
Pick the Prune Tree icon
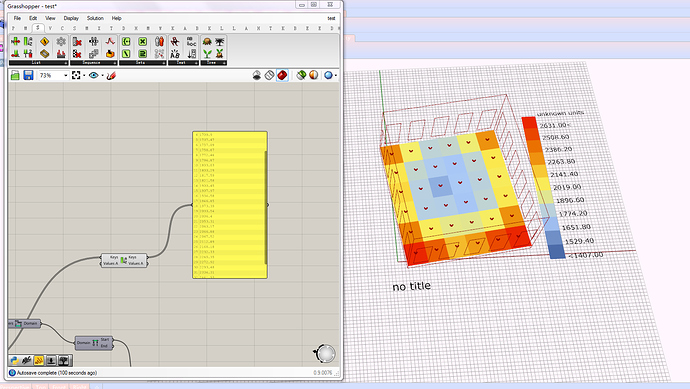(x=219, y=54)
